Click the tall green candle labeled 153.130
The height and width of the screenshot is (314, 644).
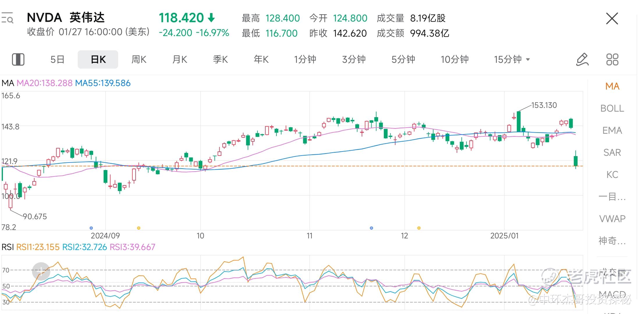[x=519, y=122]
